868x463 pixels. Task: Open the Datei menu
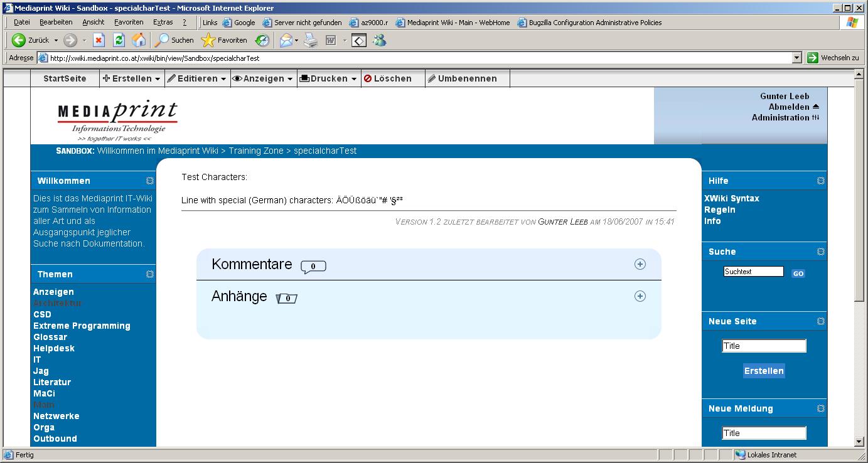22,23
